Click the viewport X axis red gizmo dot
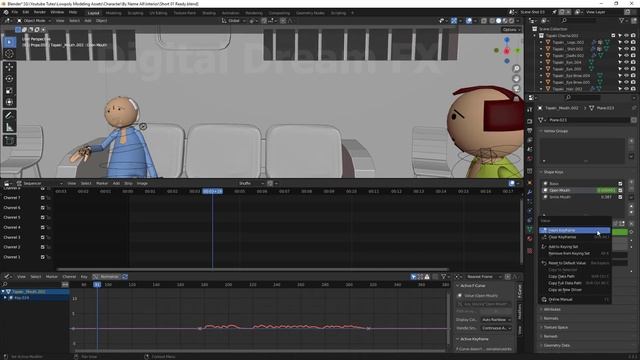 coord(507,51)
